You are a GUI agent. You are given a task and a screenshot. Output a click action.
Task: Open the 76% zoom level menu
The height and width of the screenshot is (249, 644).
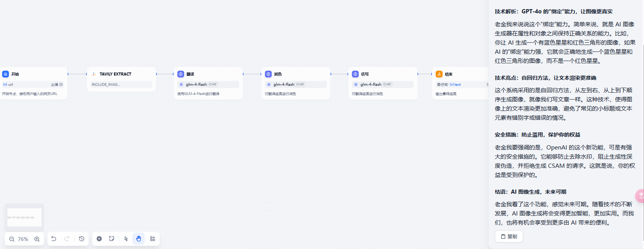click(x=23, y=239)
